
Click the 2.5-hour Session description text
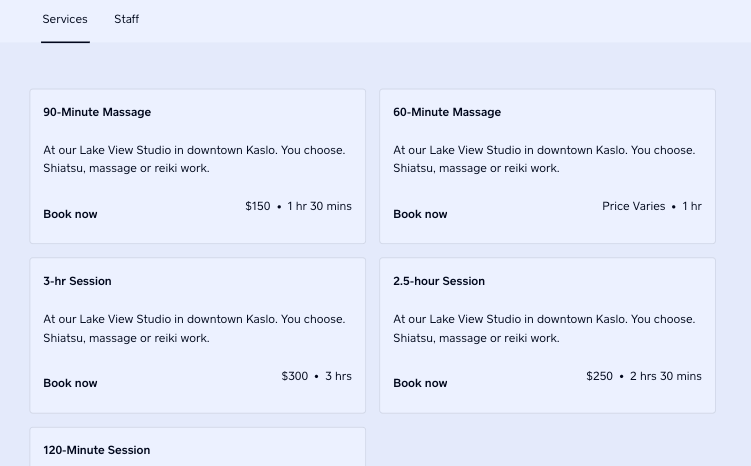point(544,328)
